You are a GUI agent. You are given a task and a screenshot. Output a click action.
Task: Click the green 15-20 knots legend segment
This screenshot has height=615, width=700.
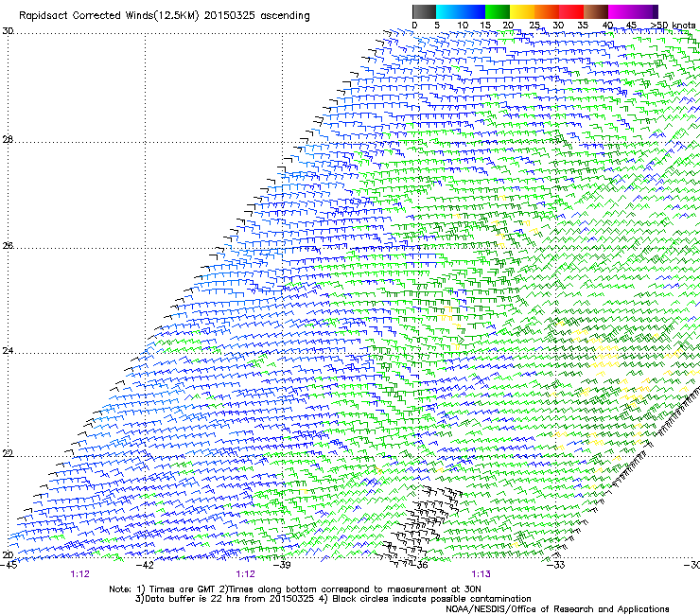(x=498, y=11)
